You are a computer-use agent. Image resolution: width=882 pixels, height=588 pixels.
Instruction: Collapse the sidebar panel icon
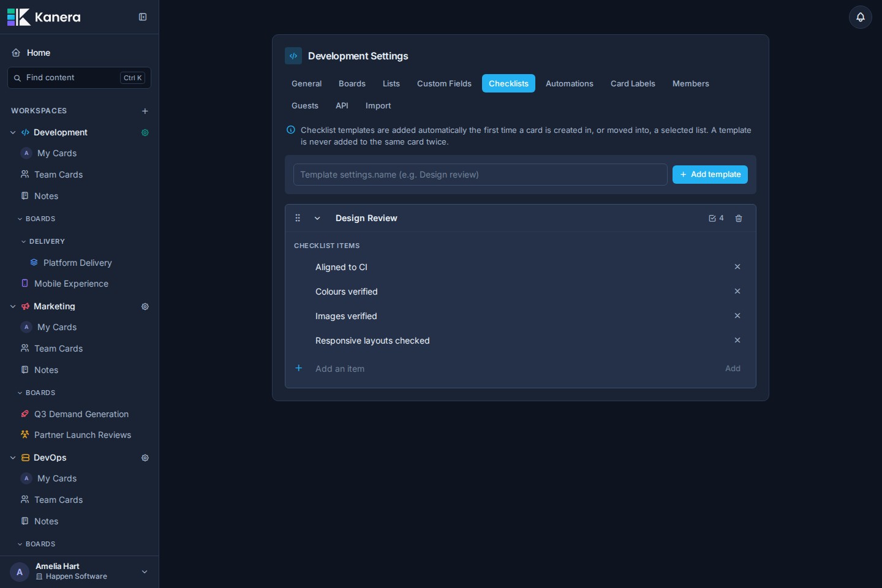point(143,17)
